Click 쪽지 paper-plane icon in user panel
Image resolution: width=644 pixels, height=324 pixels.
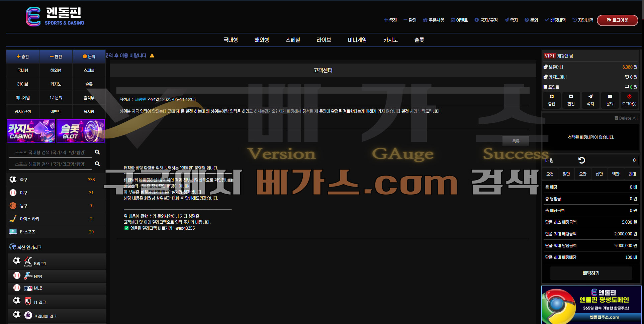[590, 100]
